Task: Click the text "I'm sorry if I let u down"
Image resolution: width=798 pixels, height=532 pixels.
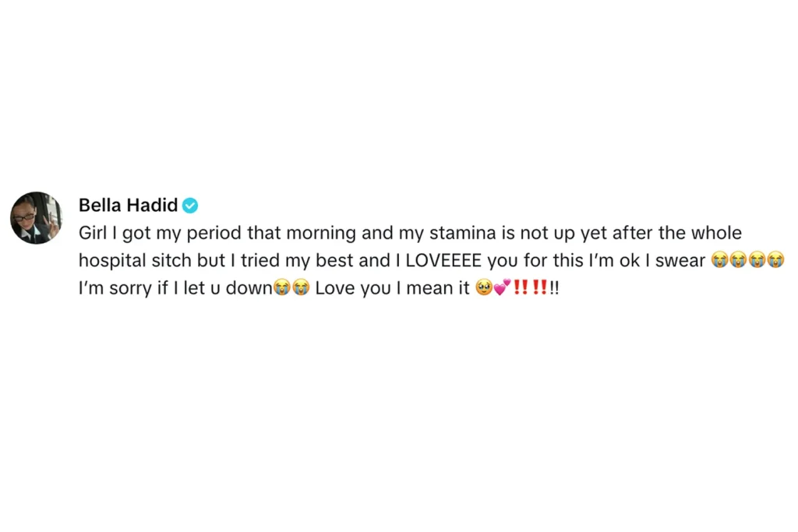Action: pyautogui.click(x=175, y=288)
